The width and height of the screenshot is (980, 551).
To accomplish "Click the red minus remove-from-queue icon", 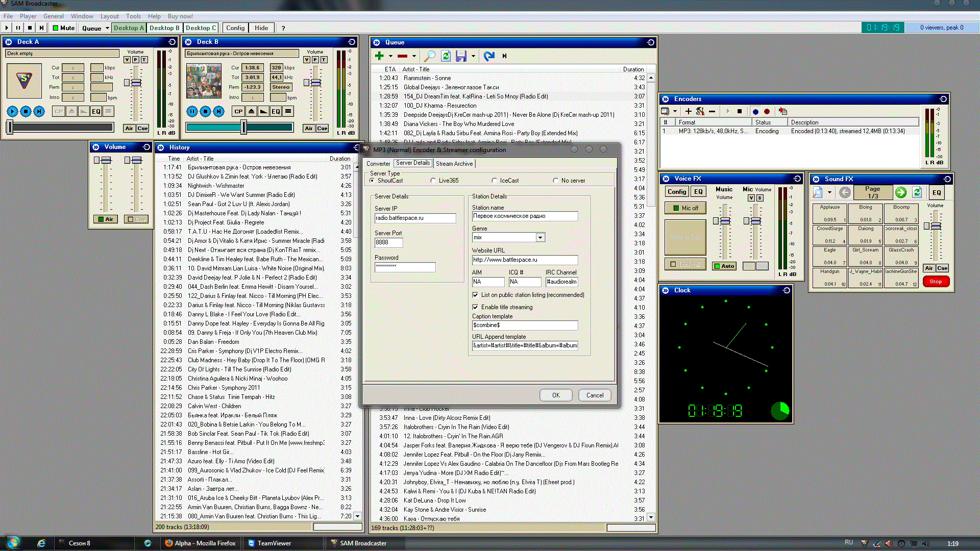I will point(402,56).
